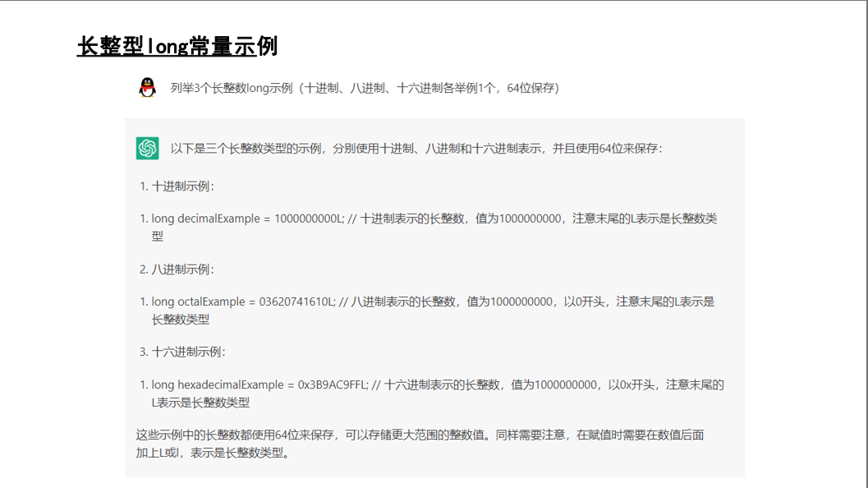Viewport: 868px width, 488px height.
Task: Click the ChatGPT green logo icon
Action: point(146,147)
